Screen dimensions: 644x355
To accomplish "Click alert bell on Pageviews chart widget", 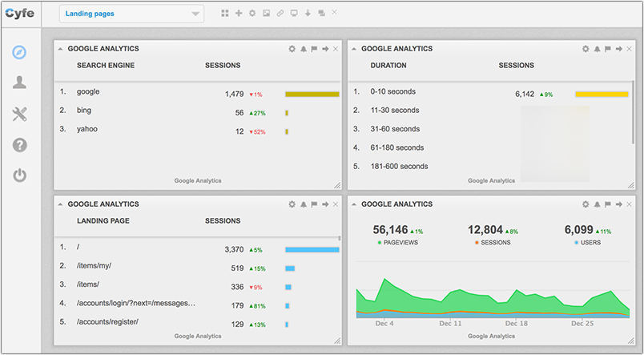I will [597, 204].
